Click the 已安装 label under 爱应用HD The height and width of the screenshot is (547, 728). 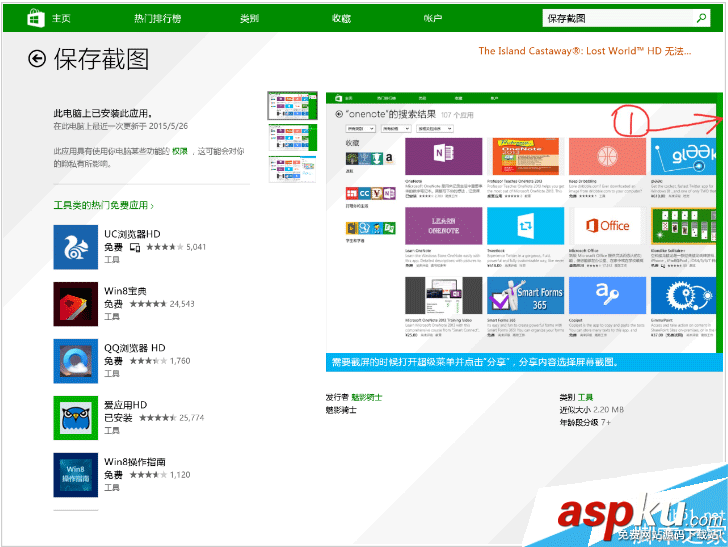(118, 418)
